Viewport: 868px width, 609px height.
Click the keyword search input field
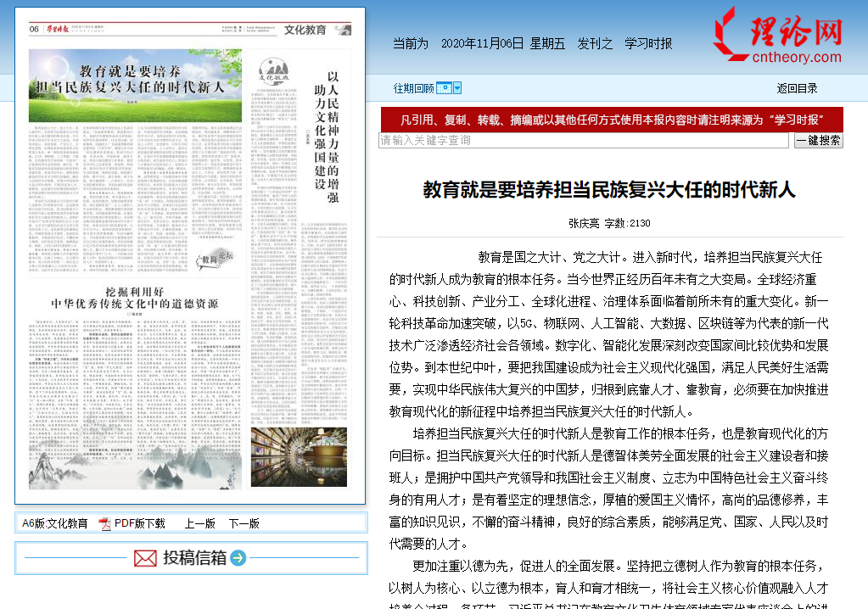click(x=584, y=141)
